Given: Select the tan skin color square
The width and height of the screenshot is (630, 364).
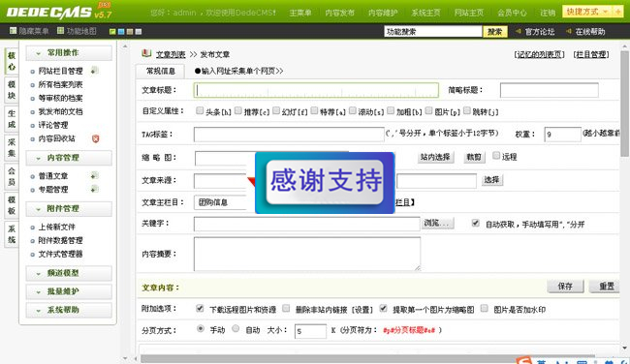Looking at the screenshot, I should click(130, 32).
